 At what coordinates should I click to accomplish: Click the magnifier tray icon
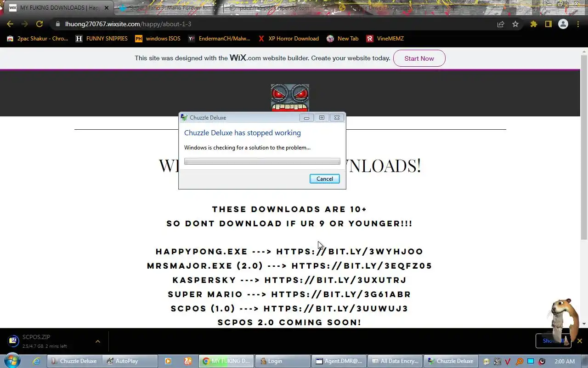[x=519, y=361]
